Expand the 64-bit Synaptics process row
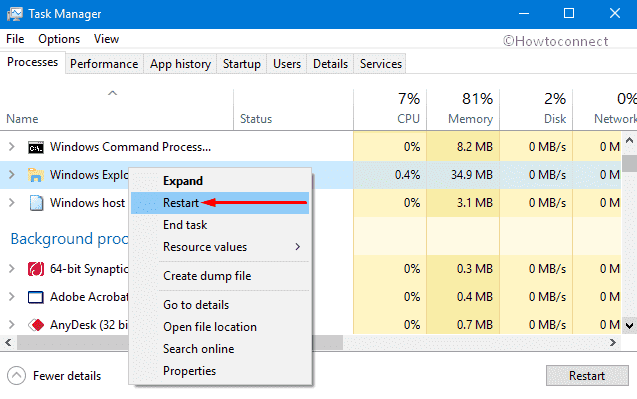The width and height of the screenshot is (637, 399). tap(12, 269)
